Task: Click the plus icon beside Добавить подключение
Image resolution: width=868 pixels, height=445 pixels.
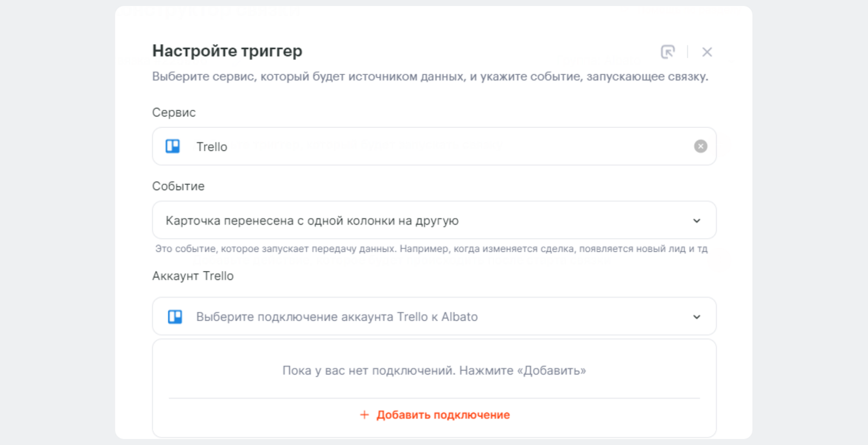Action: tap(365, 415)
